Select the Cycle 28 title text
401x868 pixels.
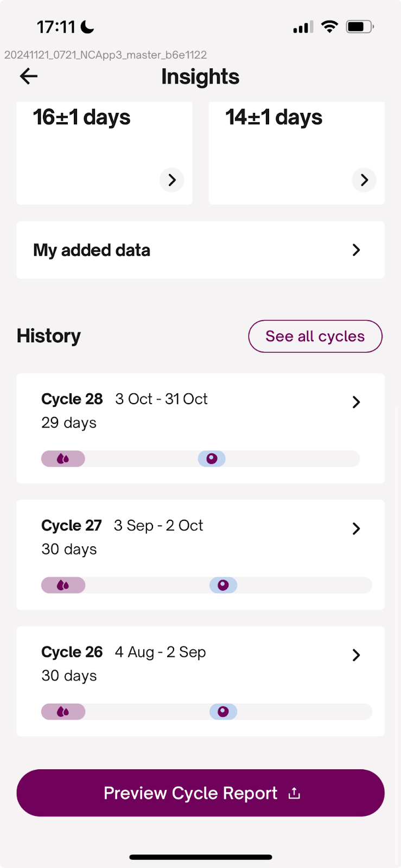(x=72, y=399)
